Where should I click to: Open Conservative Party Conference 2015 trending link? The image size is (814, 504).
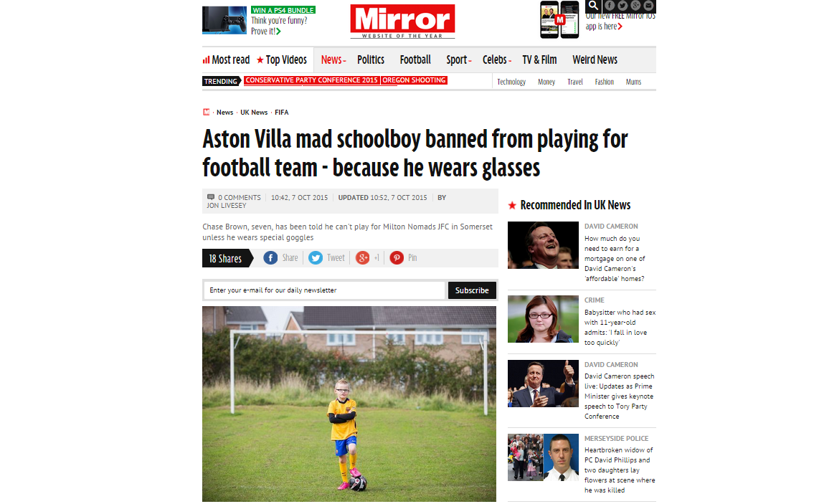click(311, 80)
